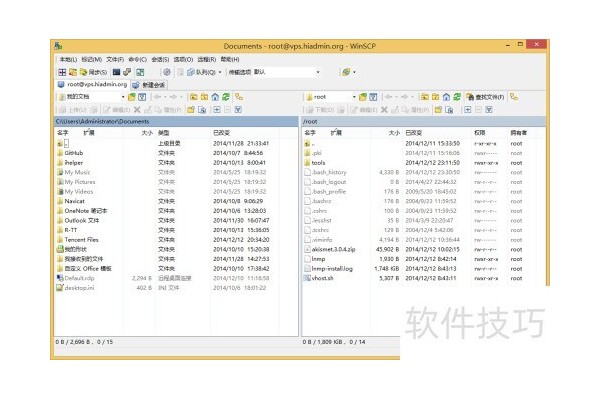This screenshot has width=600, height=400.
Task: Select the remote .pki folder
Action: (316, 153)
